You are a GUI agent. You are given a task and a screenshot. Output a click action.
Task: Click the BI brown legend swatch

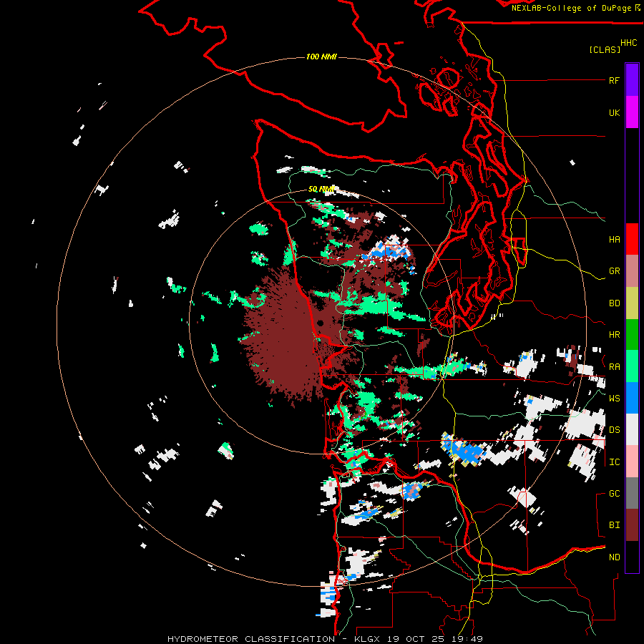click(x=632, y=525)
